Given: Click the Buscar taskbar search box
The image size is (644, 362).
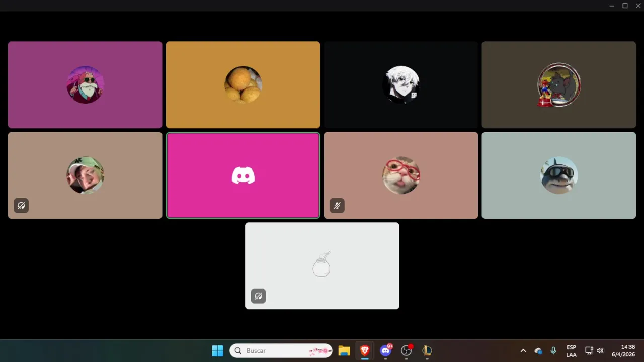Looking at the screenshot, I should point(281,350).
